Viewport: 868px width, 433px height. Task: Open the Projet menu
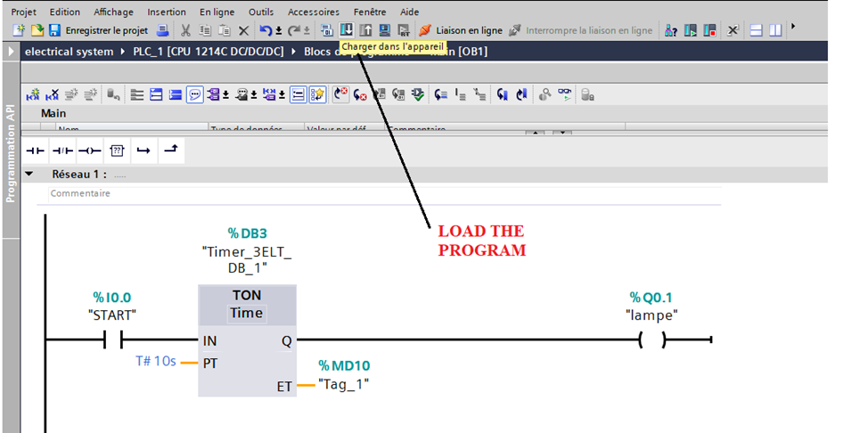pyautogui.click(x=24, y=12)
